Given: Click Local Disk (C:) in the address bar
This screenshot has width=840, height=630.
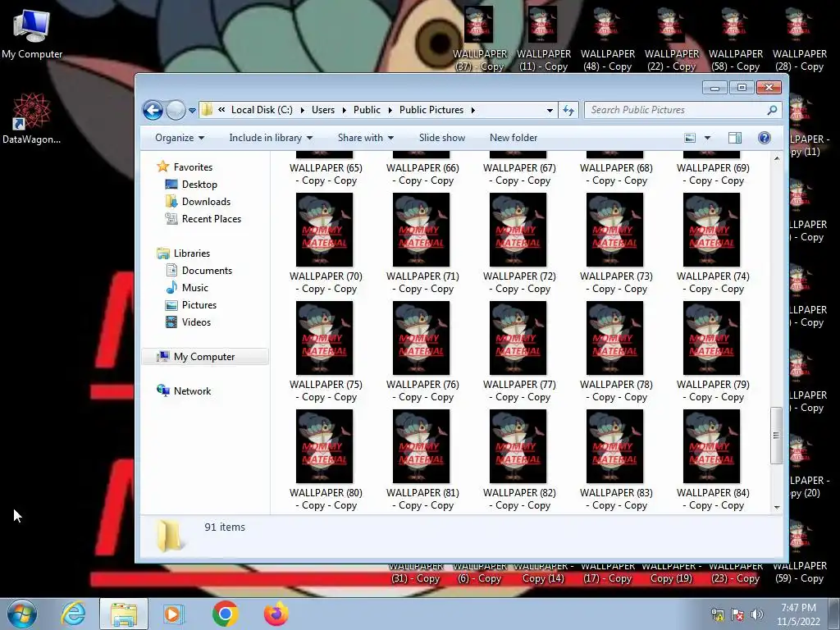Looking at the screenshot, I should [262, 110].
